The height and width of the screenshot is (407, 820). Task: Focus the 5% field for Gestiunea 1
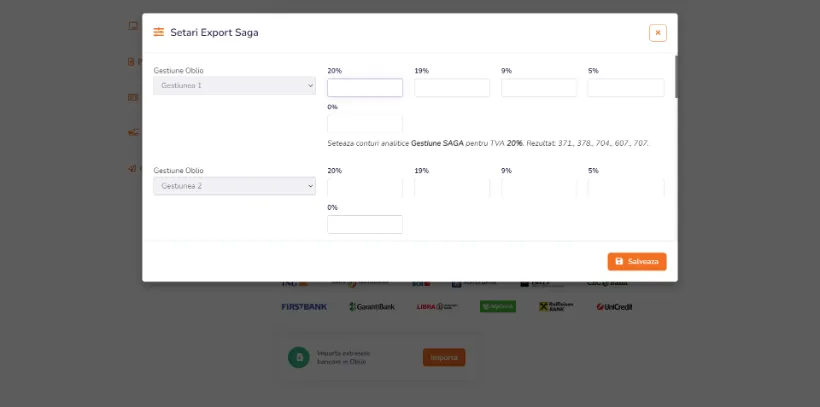626,87
